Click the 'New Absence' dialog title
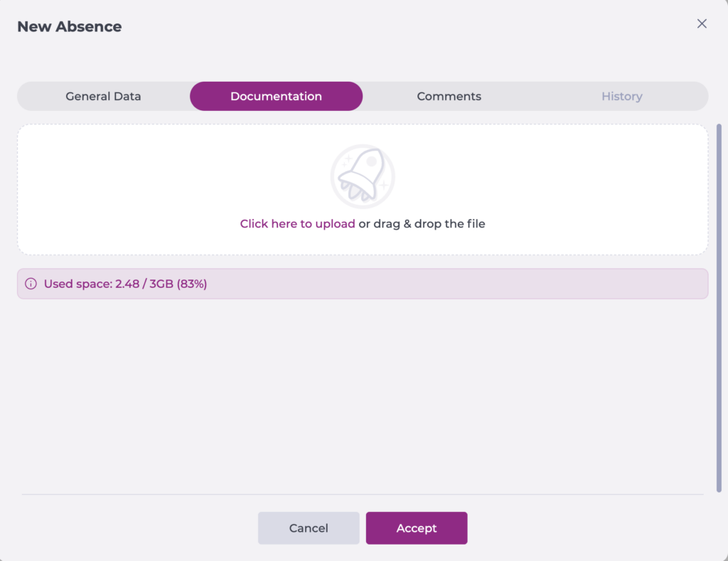This screenshot has width=728, height=561. 70,27
